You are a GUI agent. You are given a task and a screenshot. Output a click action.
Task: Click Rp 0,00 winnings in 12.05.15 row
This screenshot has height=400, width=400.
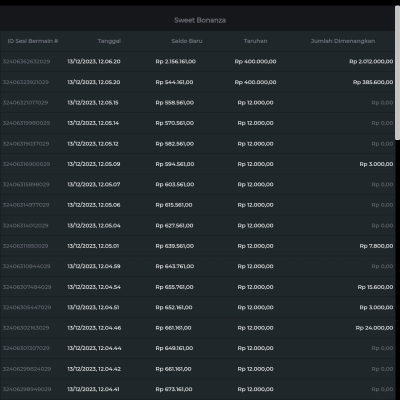point(382,103)
